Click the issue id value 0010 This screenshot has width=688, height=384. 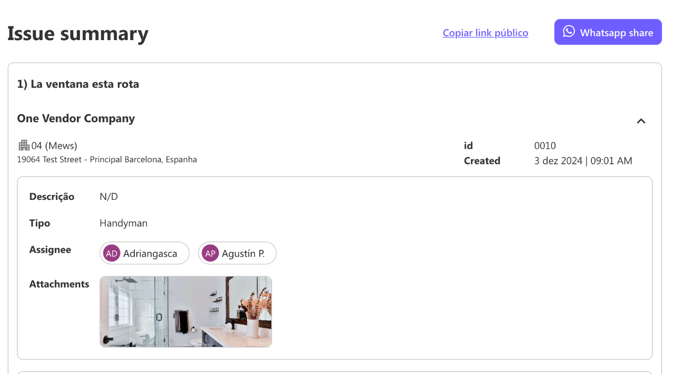pos(545,146)
